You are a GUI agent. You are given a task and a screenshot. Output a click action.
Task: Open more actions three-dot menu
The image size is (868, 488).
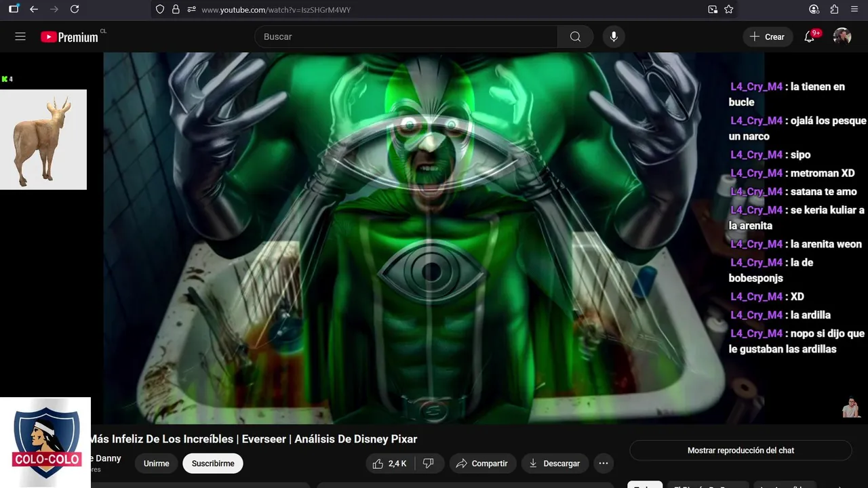point(603,464)
